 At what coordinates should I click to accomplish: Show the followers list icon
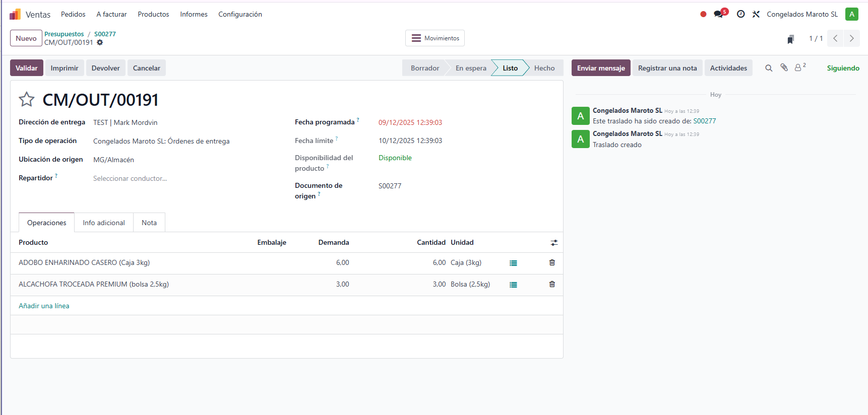[799, 67]
